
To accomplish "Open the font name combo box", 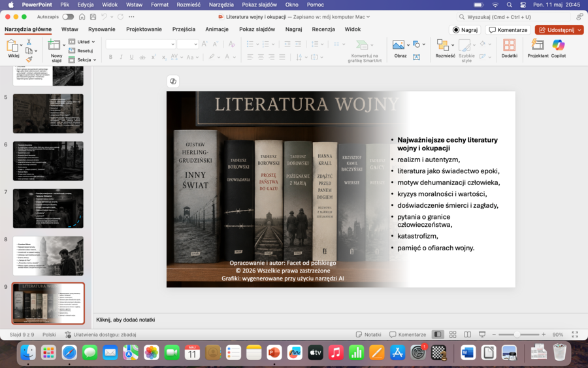I will pyautogui.click(x=140, y=44).
